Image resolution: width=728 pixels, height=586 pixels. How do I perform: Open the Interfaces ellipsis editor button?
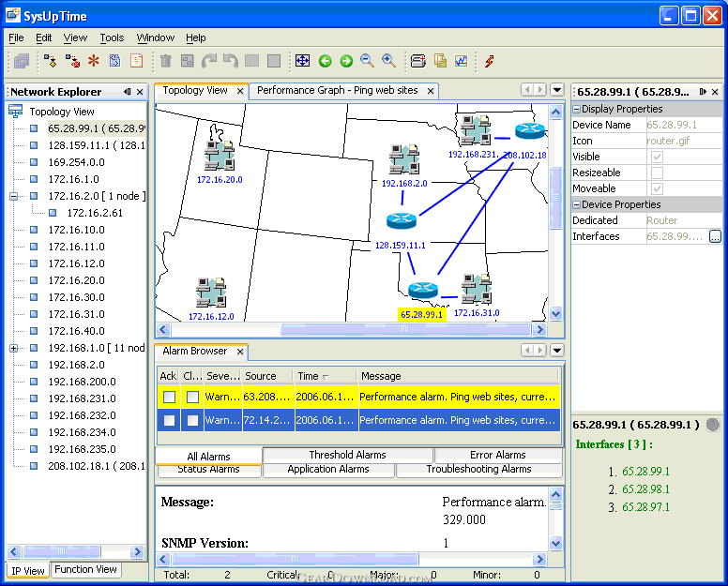[715, 236]
